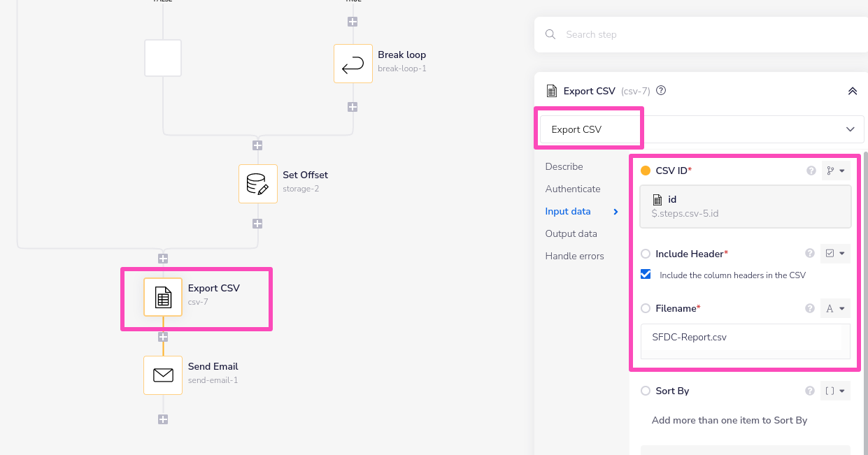
Task: Click the Send Email step label
Action: [x=213, y=366]
